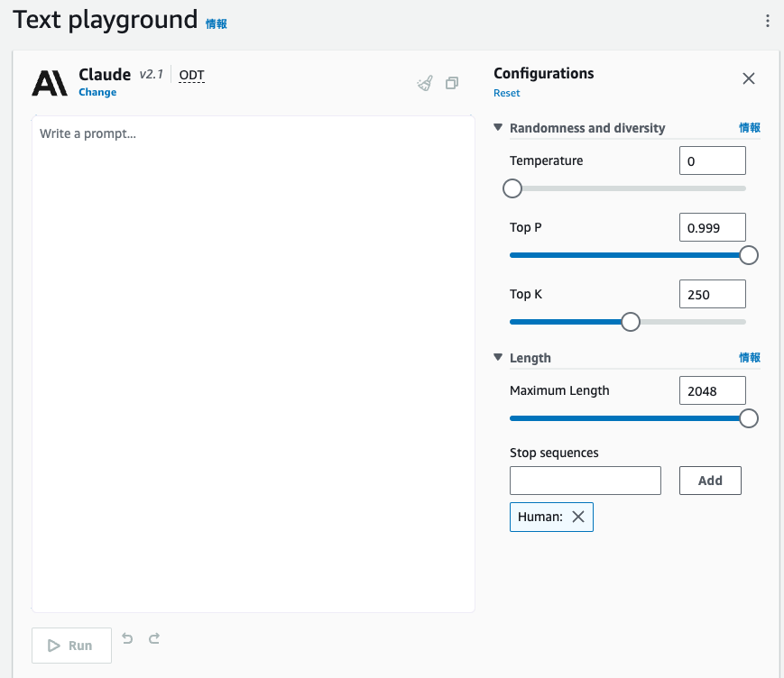
Task: Collapse the Randomness and diversity section
Action: point(498,127)
